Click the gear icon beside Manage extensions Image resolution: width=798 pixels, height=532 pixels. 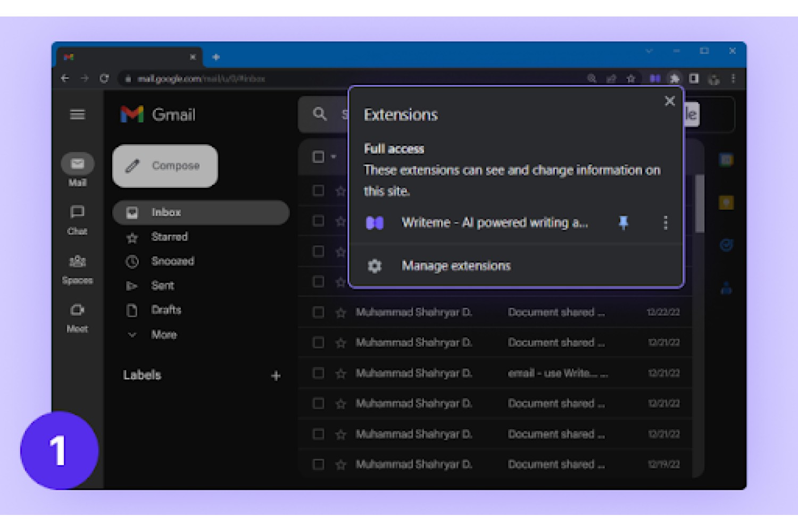click(x=375, y=265)
